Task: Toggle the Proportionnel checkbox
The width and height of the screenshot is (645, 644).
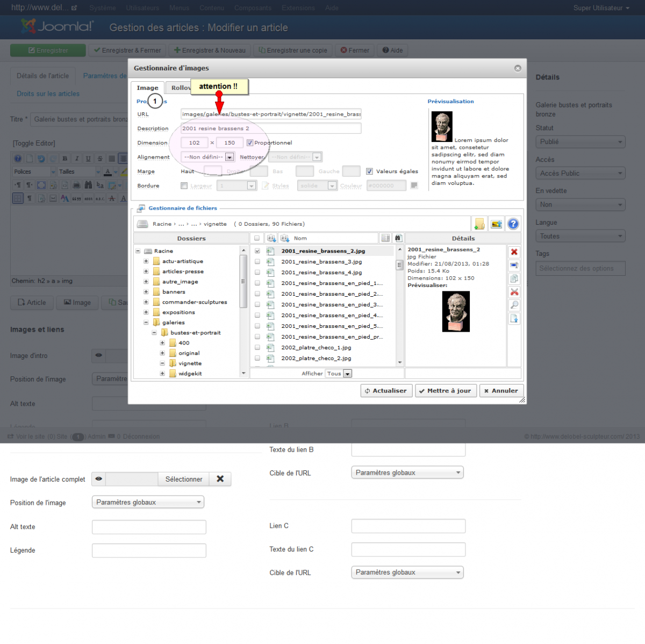Action: (250, 143)
